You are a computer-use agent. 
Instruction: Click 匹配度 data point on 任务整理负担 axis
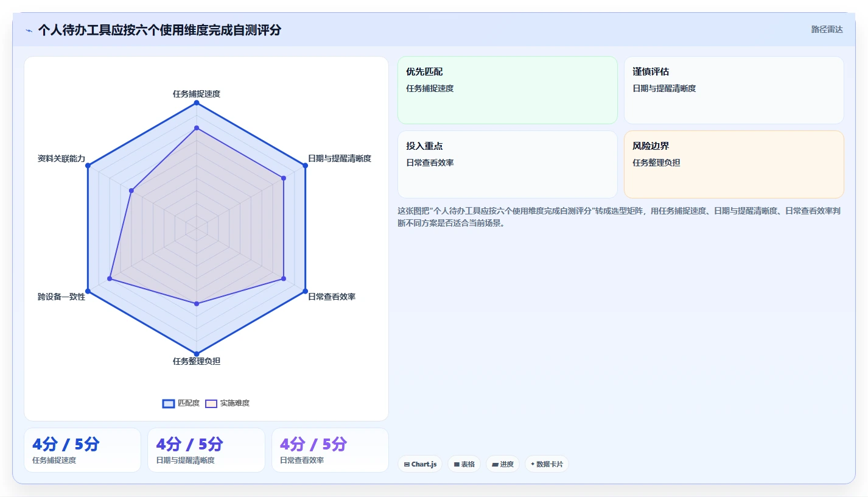coord(197,353)
